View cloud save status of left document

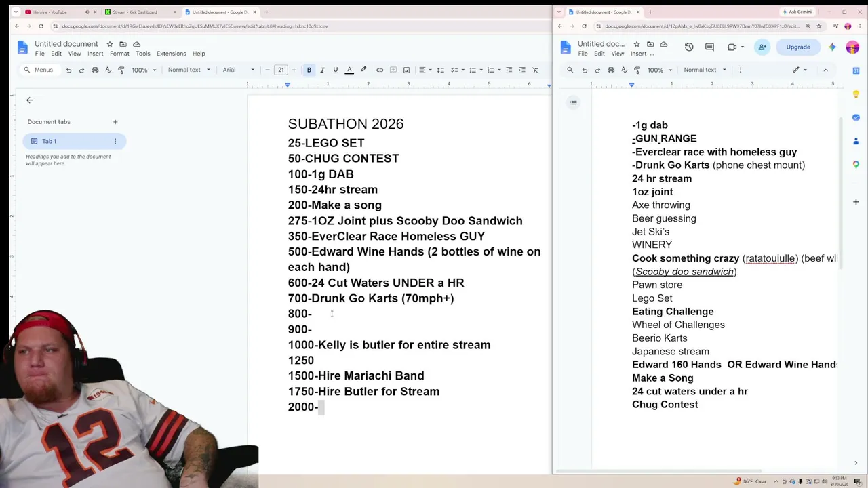click(x=136, y=44)
